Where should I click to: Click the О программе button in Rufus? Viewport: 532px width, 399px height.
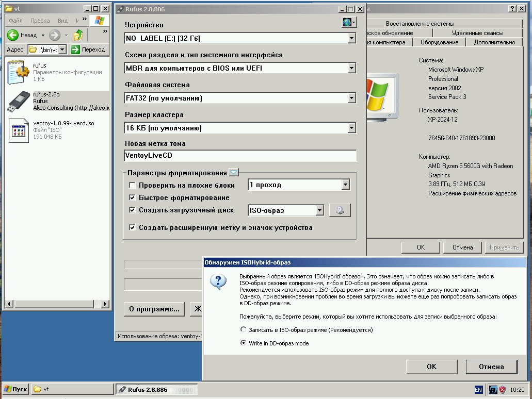154,309
